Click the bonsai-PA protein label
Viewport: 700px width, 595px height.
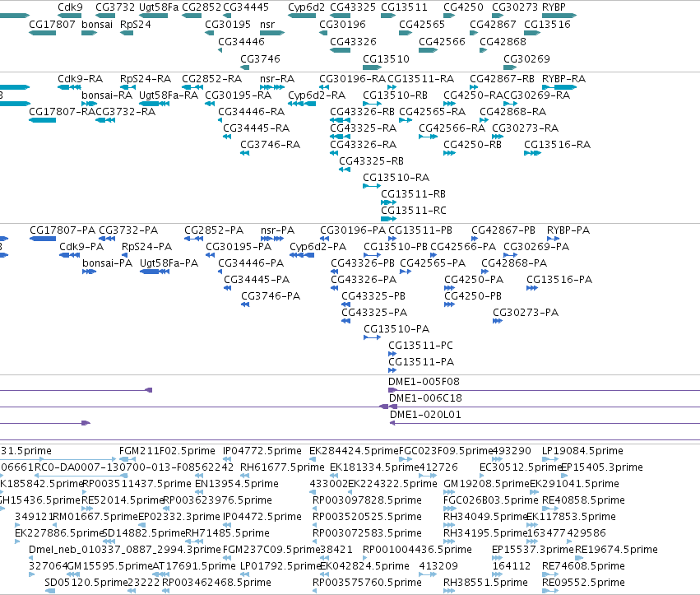(108, 263)
